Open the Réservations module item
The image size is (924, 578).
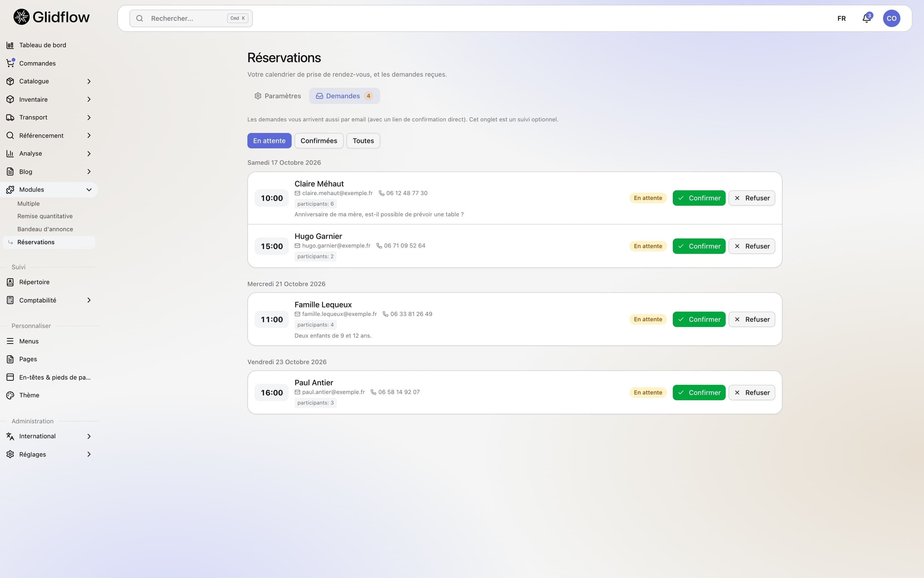[x=49, y=242]
